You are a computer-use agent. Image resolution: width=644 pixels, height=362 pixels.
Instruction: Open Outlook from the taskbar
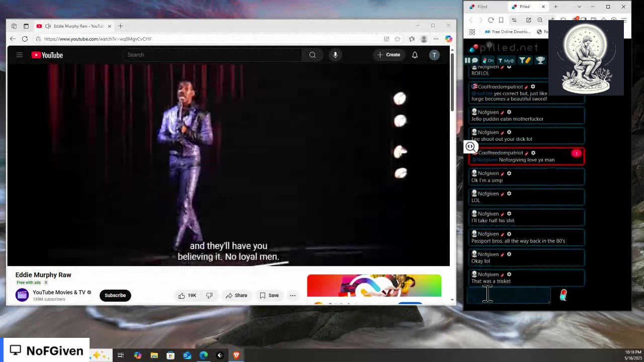click(187, 355)
